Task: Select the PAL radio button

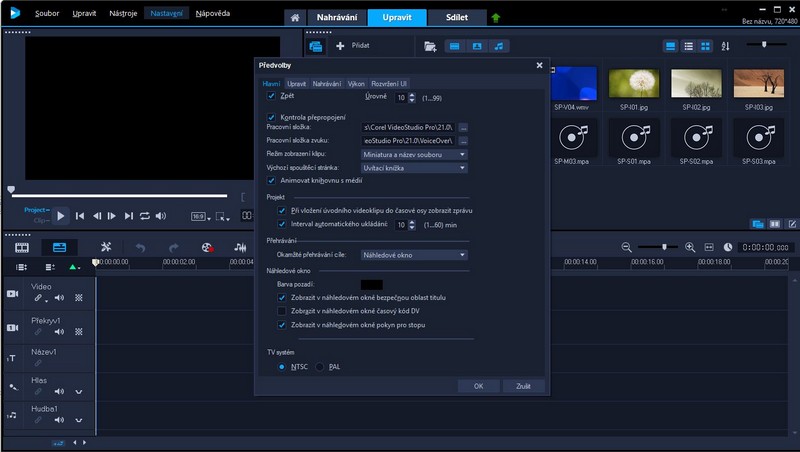Action: point(321,367)
